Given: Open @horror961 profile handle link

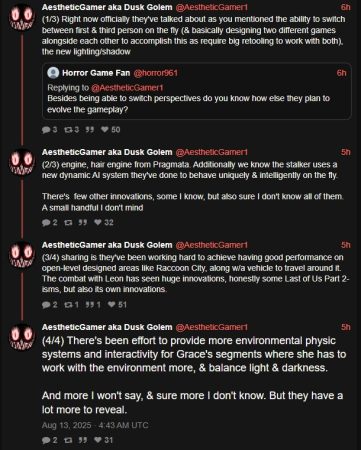Looking at the screenshot, I should pyautogui.click(x=155, y=73).
